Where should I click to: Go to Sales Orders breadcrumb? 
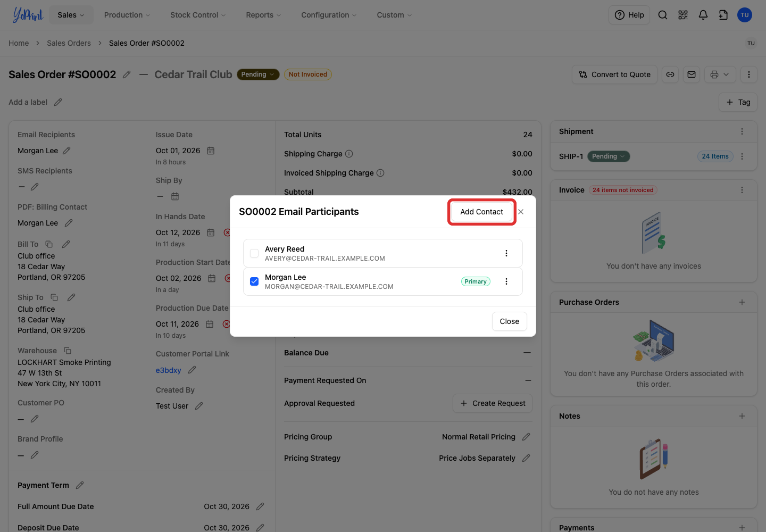[69, 43]
